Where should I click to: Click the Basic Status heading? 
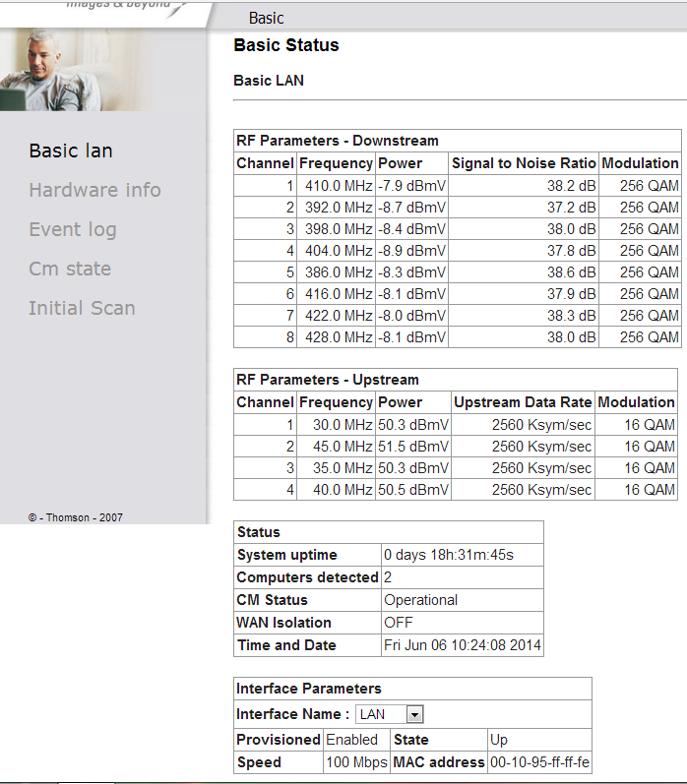pyautogui.click(x=286, y=45)
